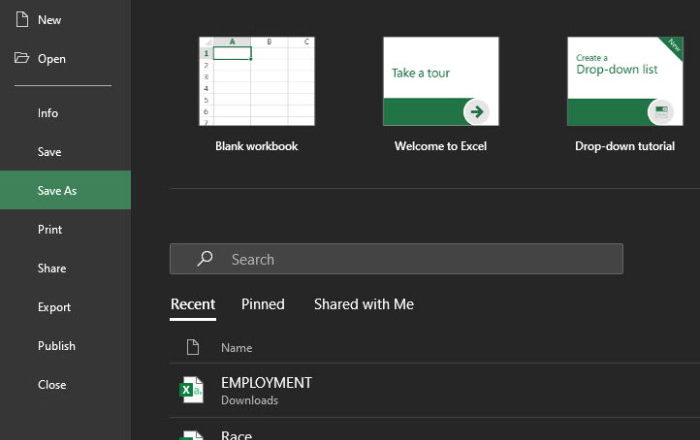Open the Print page
The image size is (700, 440).
click(50, 229)
